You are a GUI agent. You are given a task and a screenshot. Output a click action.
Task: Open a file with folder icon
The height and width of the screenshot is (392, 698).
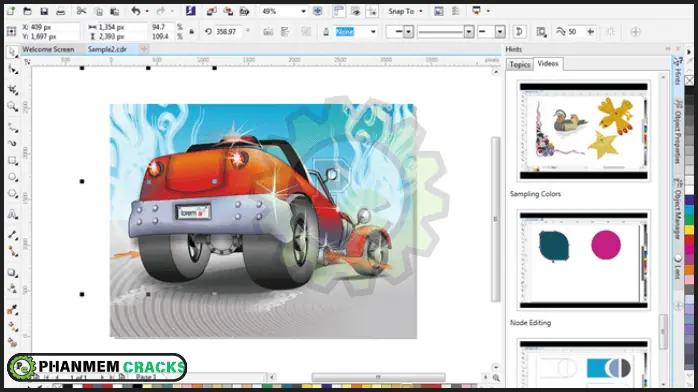pos(27,11)
